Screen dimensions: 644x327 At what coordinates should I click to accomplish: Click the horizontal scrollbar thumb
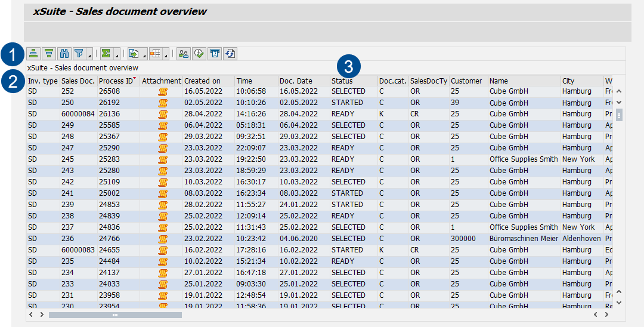115,314
